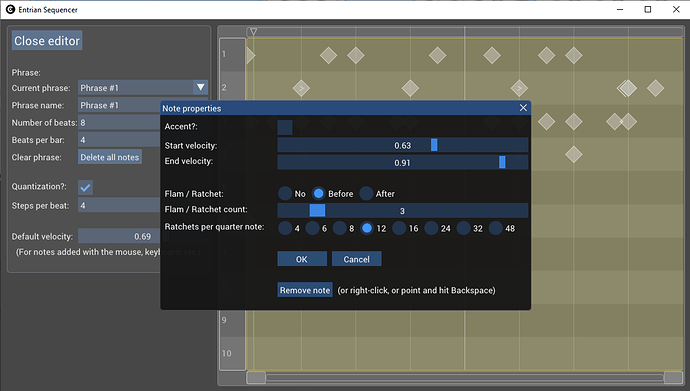Click the playhead triangle marker on the ruler
The width and height of the screenshot is (690, 391).
tap(253, 32)
